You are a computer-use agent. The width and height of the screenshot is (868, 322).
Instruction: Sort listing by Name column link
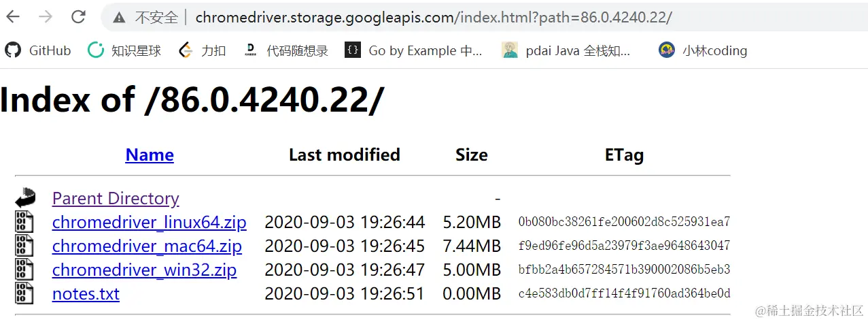point(150,155)
